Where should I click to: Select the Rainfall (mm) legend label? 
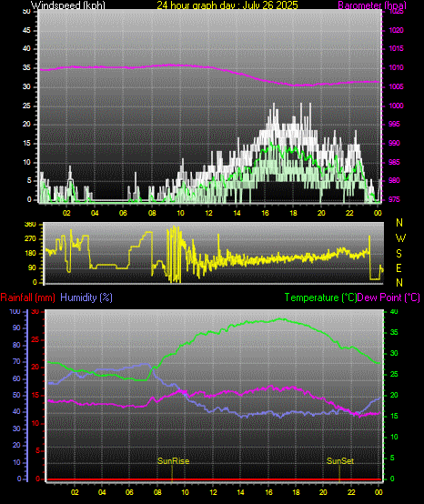tap(27, 297)
